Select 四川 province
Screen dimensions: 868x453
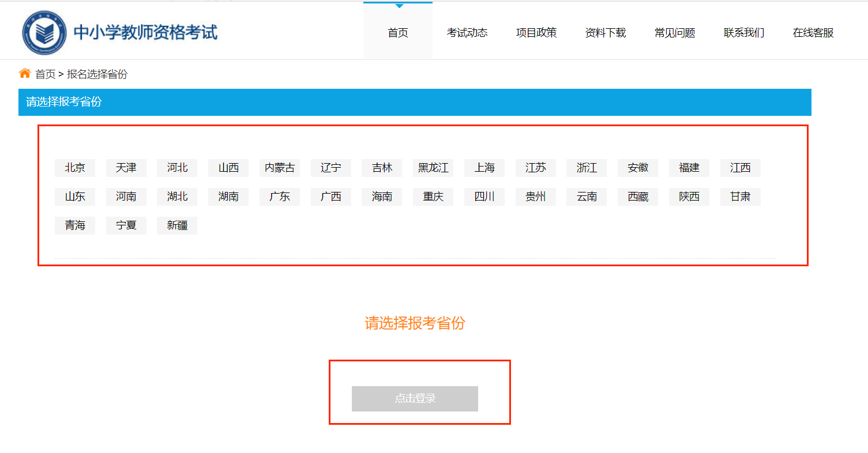coord(484,197)
